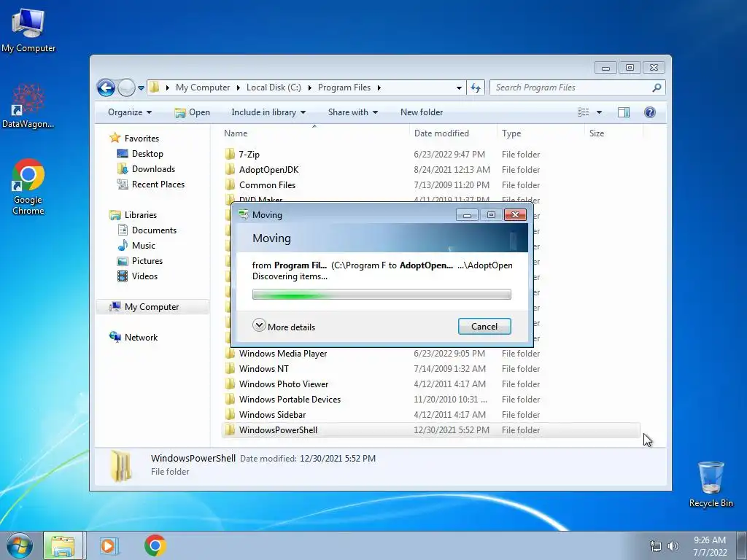Select the DataWagon desktop shortcut
The image size is (747, 560).
[x=28, y=106]
